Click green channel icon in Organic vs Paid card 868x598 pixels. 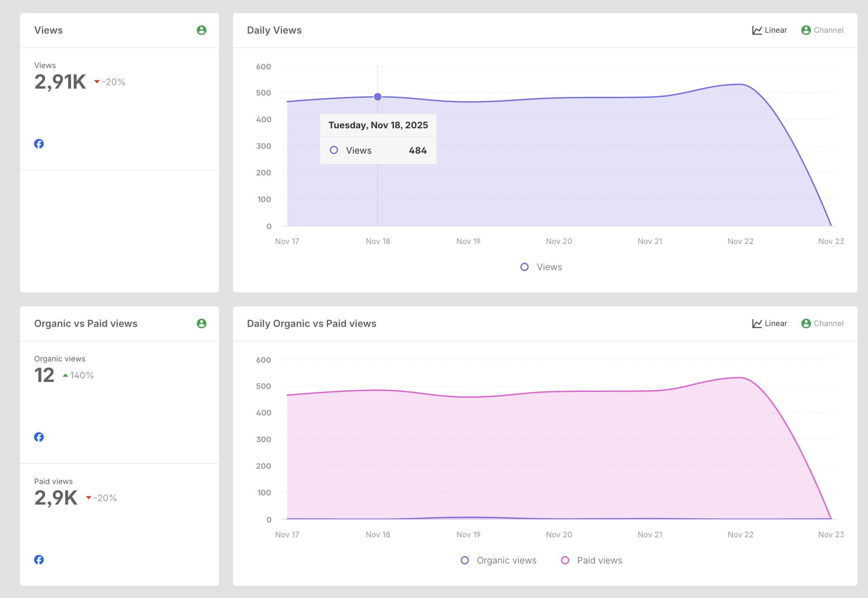pyautogui.click(x=202, y=323)
